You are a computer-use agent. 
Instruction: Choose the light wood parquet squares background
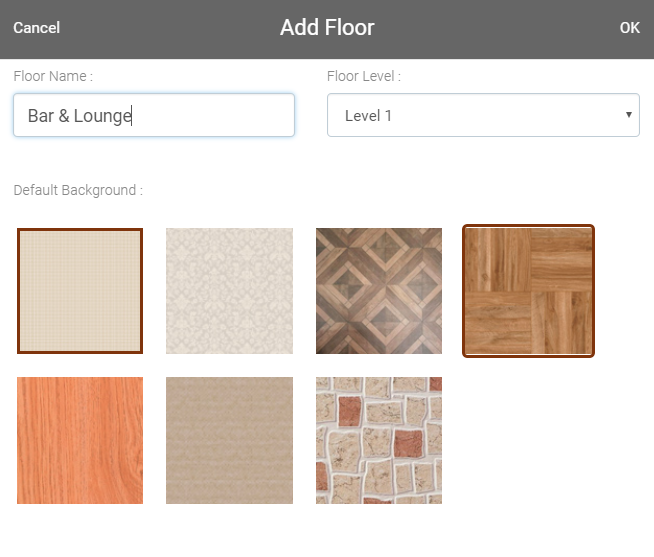pos(528,291)
